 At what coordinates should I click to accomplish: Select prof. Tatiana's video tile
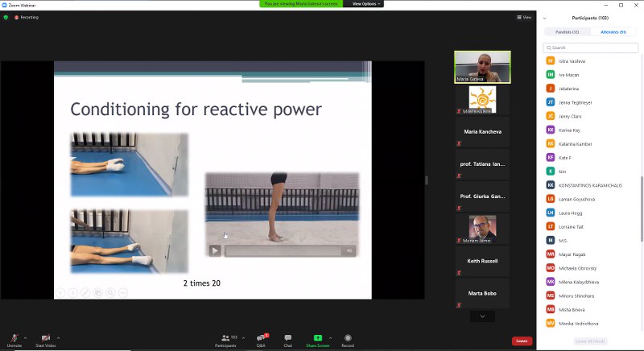[x=482, y=164]
